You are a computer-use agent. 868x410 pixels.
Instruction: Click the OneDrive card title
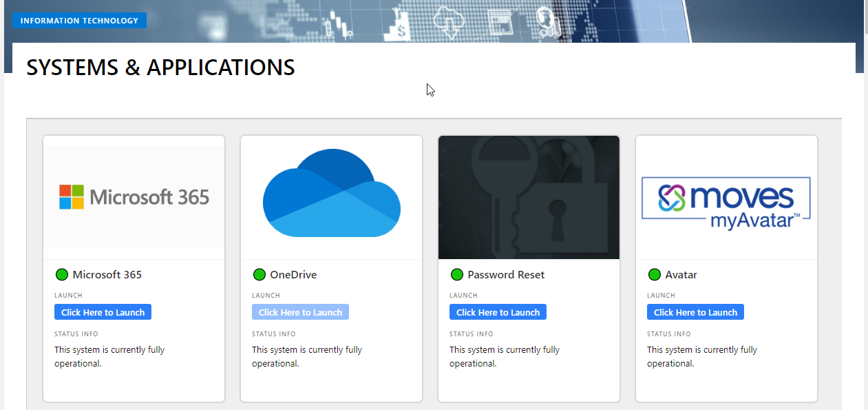[x=294, y=275]
